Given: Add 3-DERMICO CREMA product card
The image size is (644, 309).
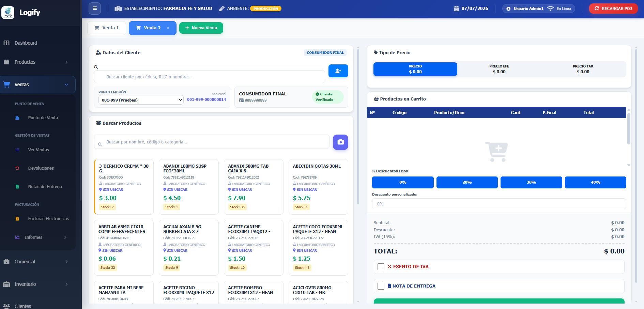Looking at the screenshot, I should click(x=124, y=187).
